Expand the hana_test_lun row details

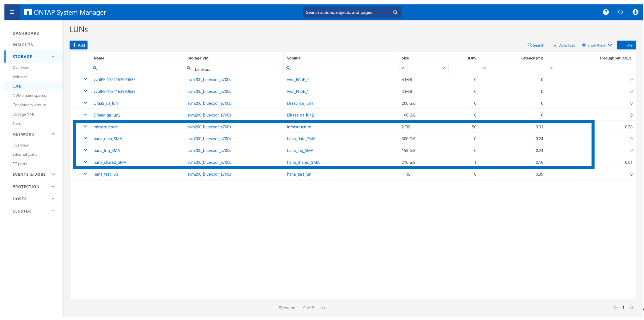85,174
